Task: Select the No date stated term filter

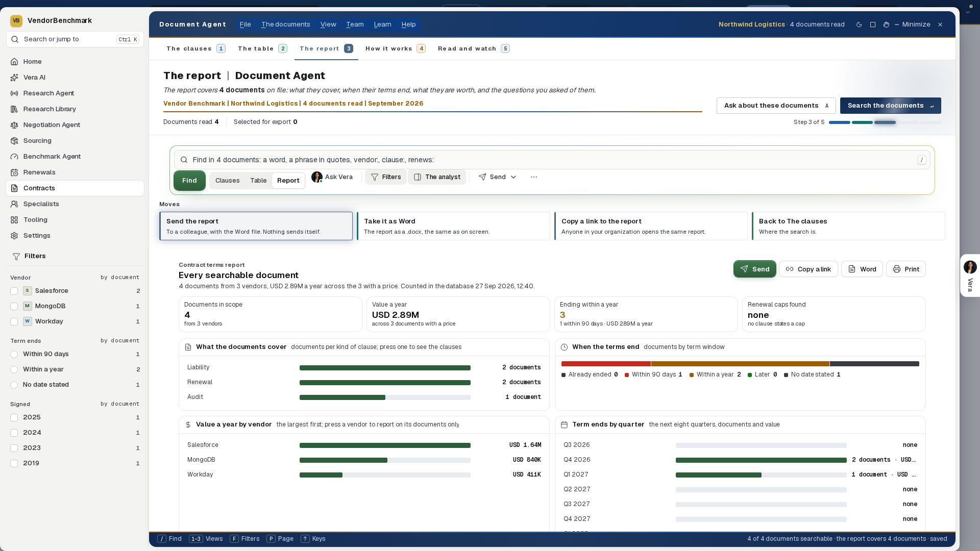Action: click(x=14, y=385)
